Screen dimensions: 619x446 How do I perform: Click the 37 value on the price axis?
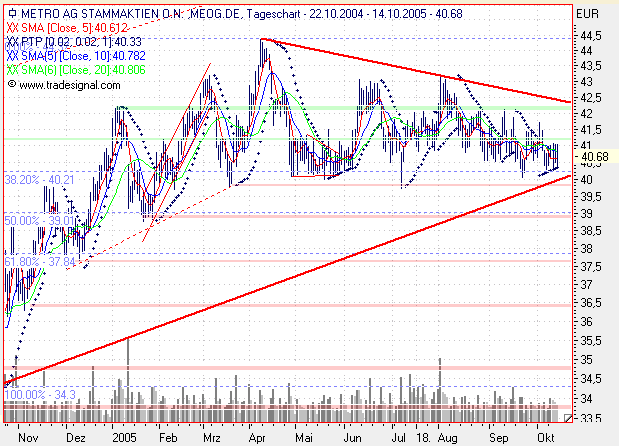[x=587, y=284]
